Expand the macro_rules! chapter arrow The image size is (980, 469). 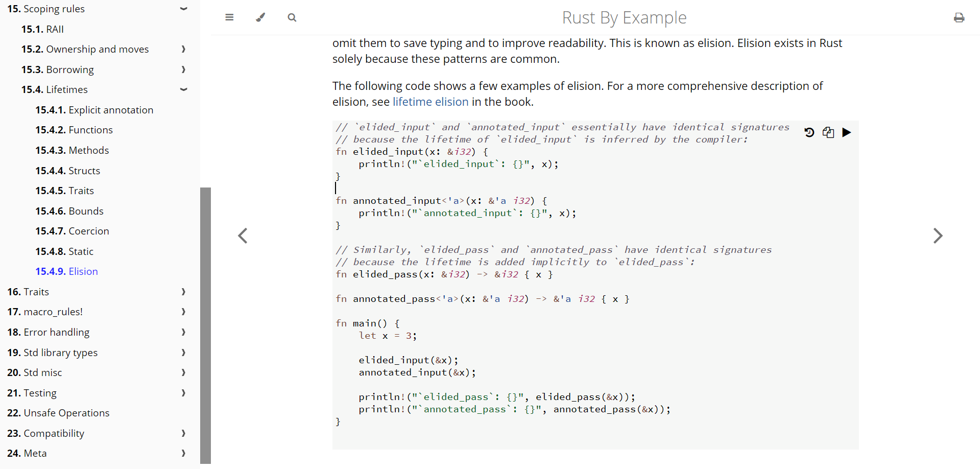[x=183, y=312]
